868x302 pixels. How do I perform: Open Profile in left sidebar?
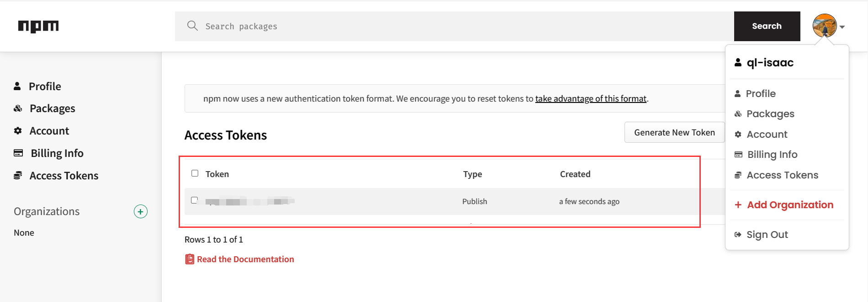[45, 86]
